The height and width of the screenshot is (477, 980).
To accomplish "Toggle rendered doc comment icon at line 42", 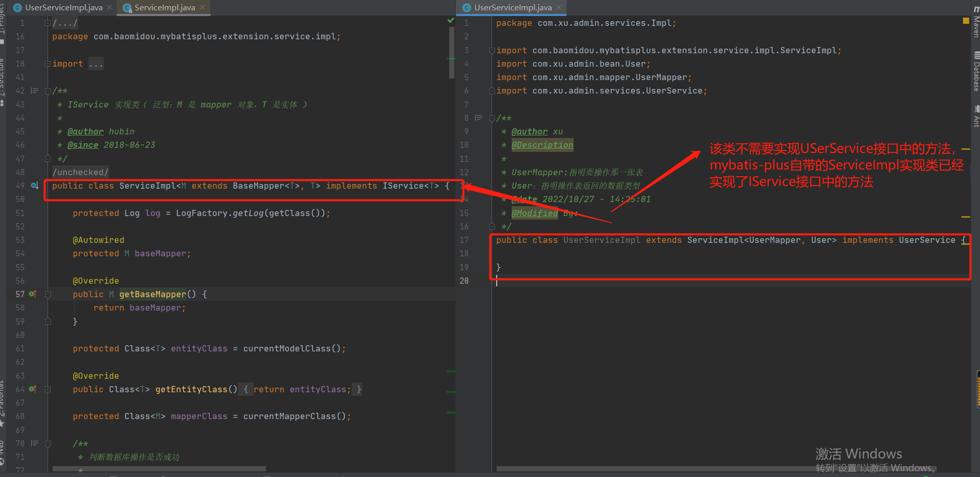I will [35, 91].
